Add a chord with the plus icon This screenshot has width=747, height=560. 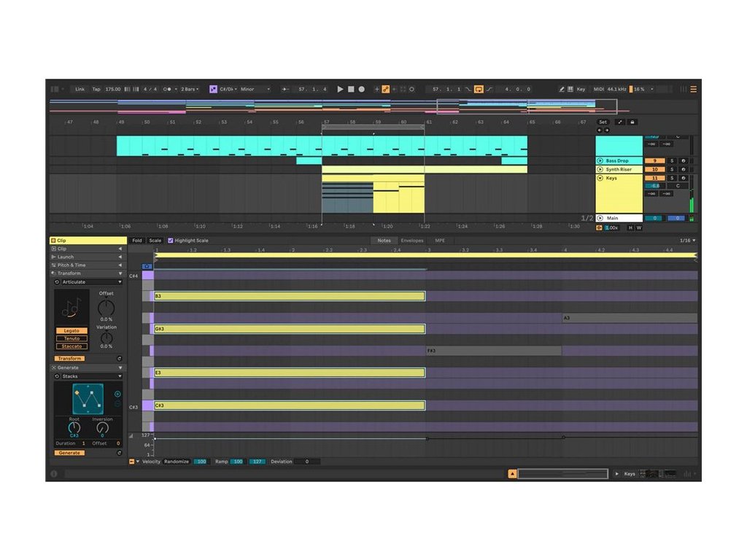coord(117,394)
